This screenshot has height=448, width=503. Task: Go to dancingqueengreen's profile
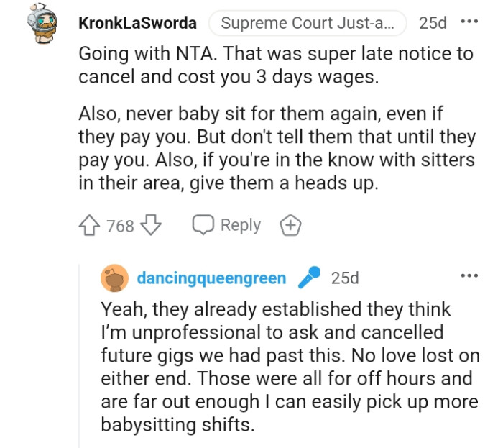(x=211, y=278)
